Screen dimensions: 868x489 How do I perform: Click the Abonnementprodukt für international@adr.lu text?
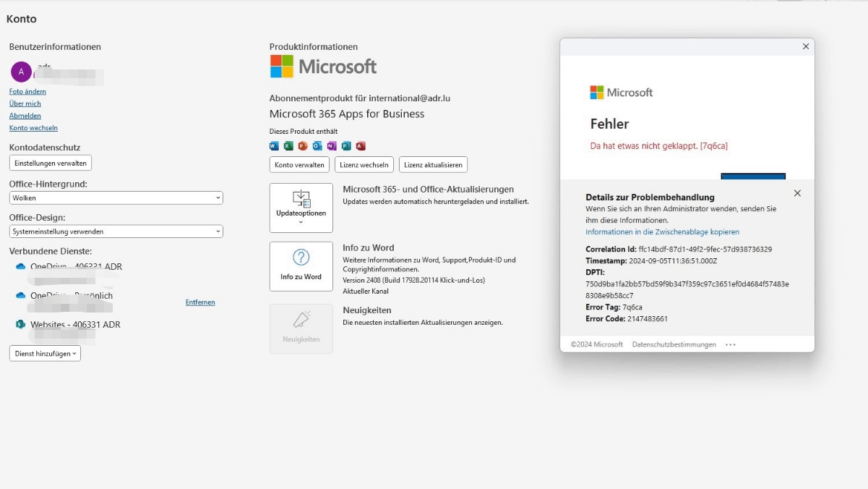360,98
